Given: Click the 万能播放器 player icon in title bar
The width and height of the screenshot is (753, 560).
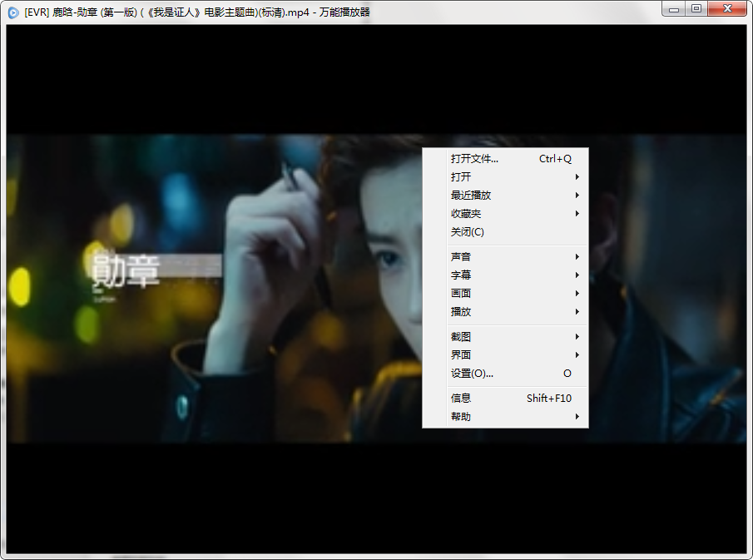Looking at the screenshot, I should (x=12, y=8).
